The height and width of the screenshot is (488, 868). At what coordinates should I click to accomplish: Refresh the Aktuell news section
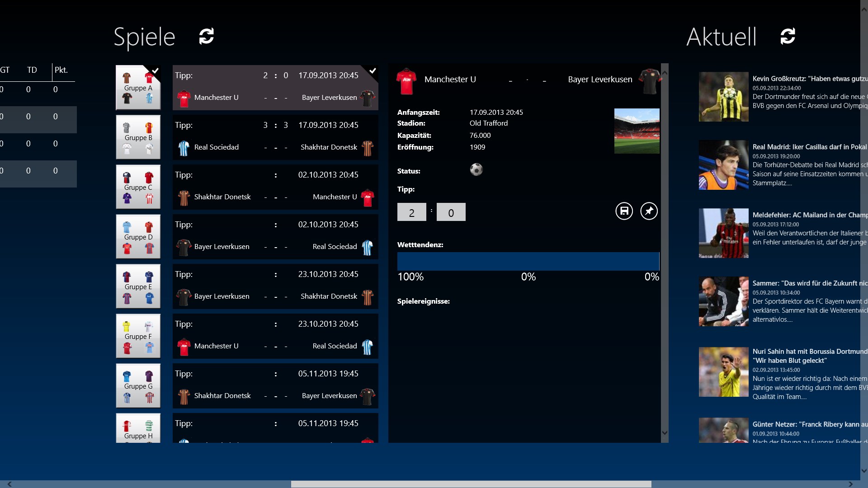click(x=788, y=36)
